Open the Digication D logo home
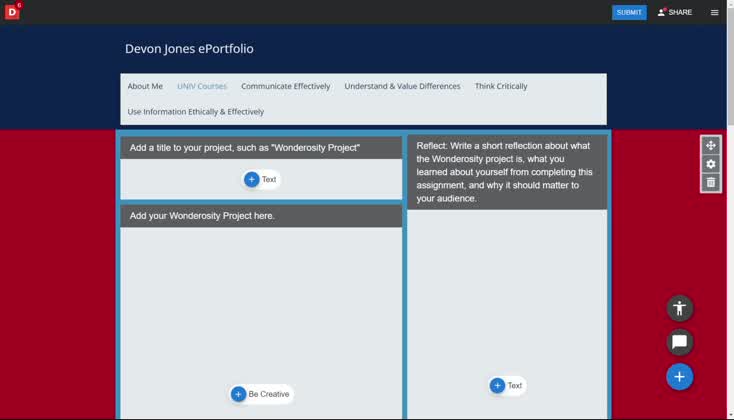734x420 pixels. pos(12,12)
